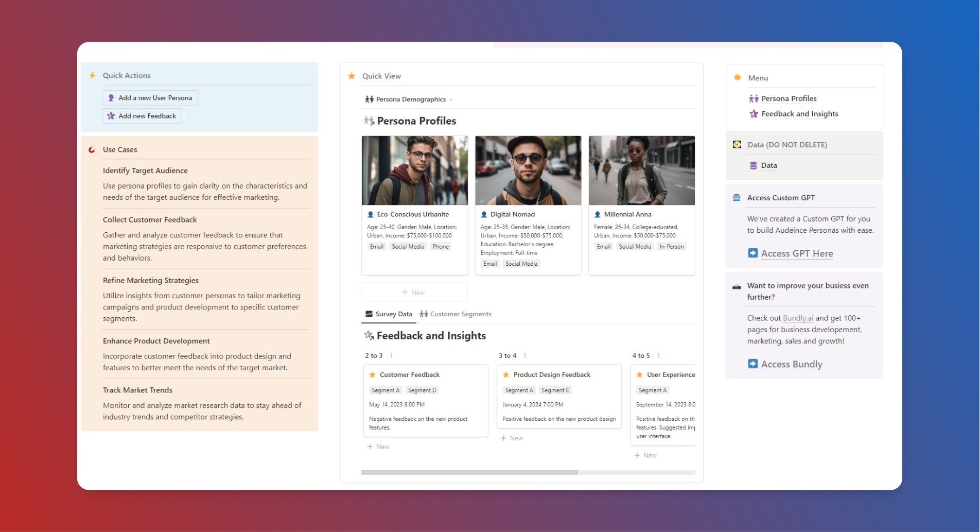Open the Data page link
The height and width of the screenshot is (532, 980).
(769, 165)
